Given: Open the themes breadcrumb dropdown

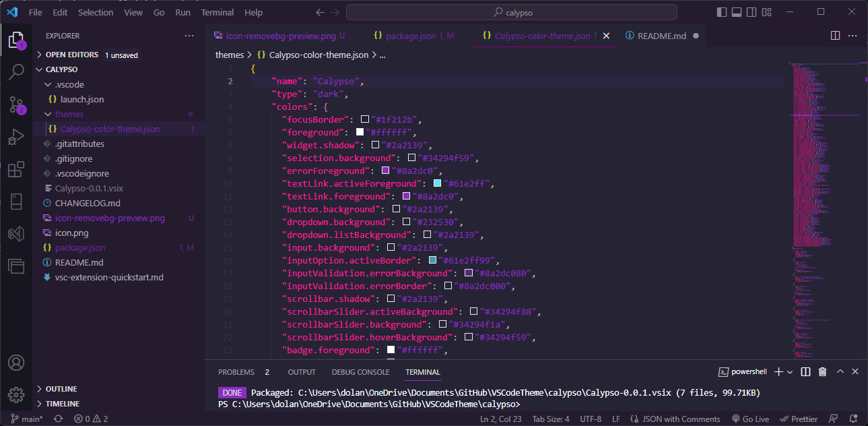Looking at the screenshot, I should pyautogui.click(x=229, y=55).
